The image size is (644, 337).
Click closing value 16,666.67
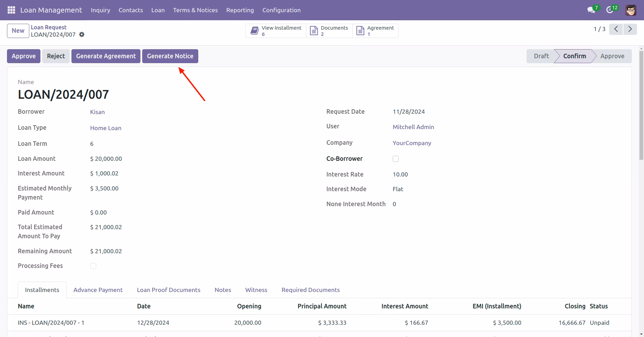tap(572, 323)
